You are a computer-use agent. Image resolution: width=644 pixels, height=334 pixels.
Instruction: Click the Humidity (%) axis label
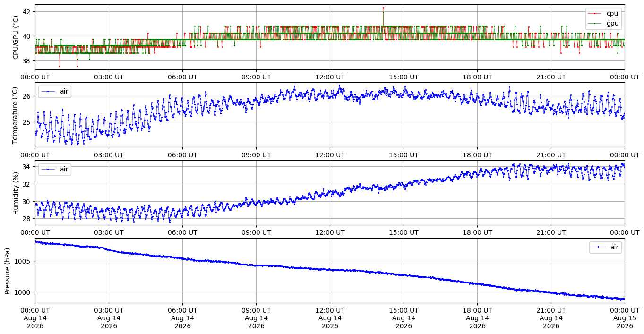16,192
